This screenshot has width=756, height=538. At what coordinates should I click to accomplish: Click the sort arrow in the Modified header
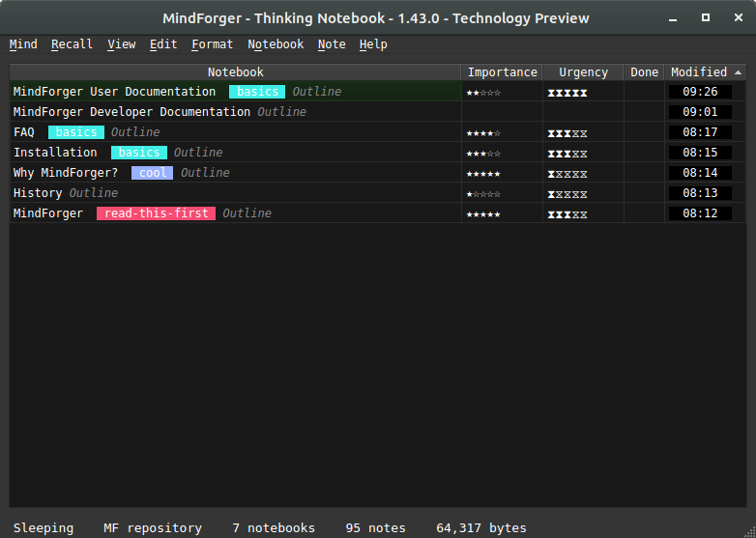coord(738,72)
